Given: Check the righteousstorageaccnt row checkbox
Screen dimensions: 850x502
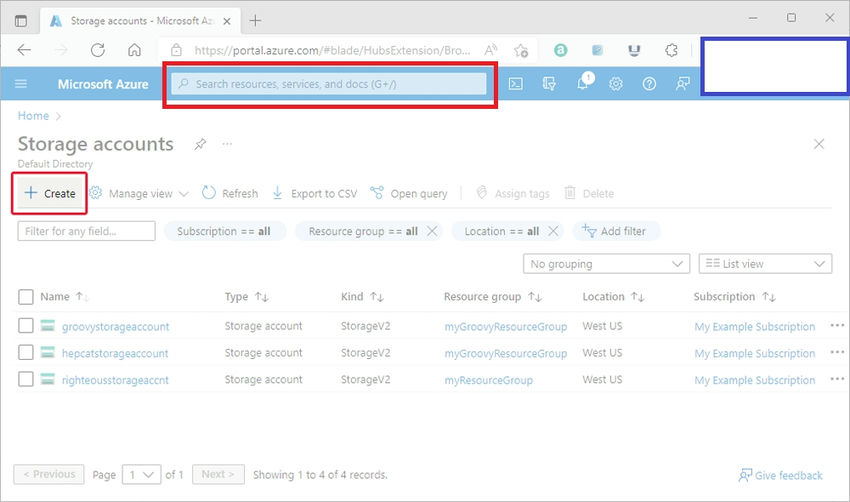Looking at the screenshot, I should [x=25, y=379].
